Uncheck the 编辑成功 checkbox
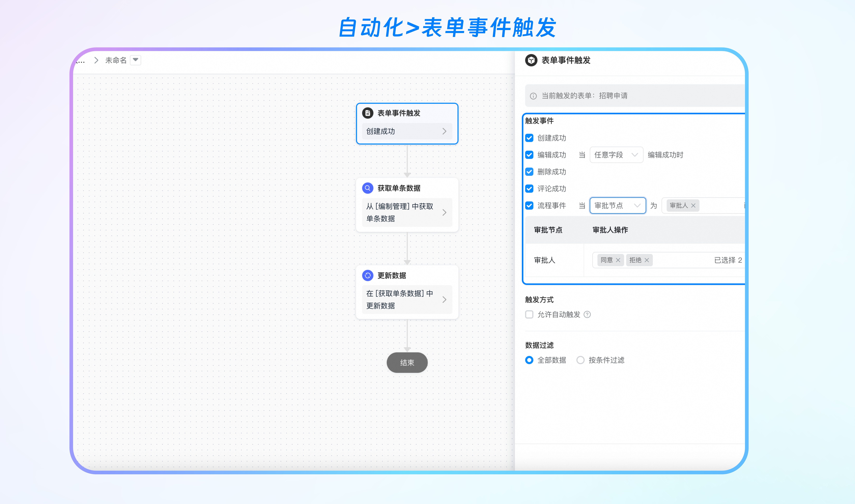This screenshot has width=855, height=504. point(529,155)
